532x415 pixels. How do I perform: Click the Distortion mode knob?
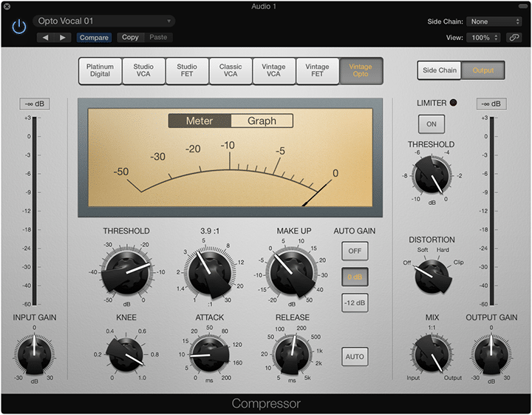pos(432,277)
